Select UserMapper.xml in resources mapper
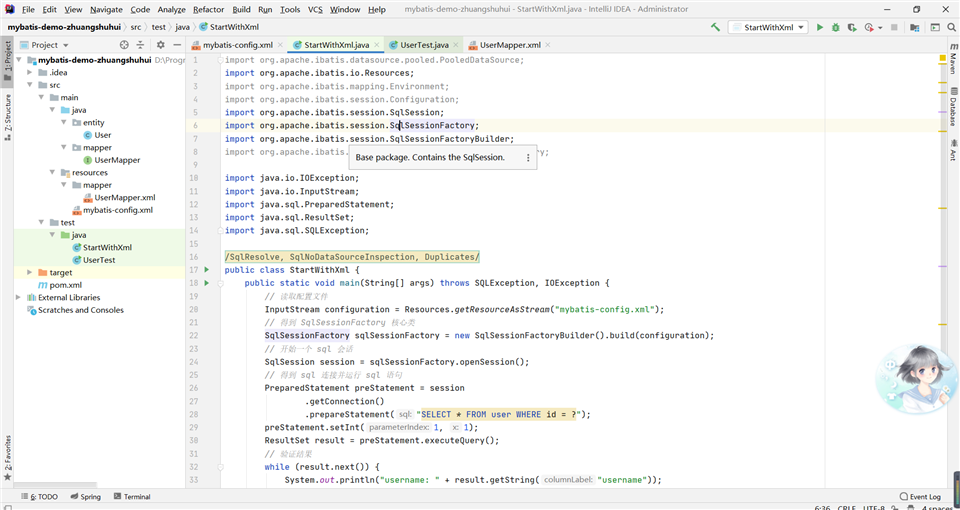The height and width of the screenshot is (510, 960). (x=119, y=197)
